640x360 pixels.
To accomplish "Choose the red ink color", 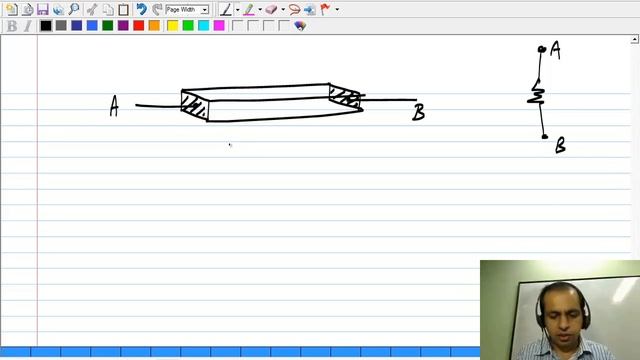I will pos(139,26).
